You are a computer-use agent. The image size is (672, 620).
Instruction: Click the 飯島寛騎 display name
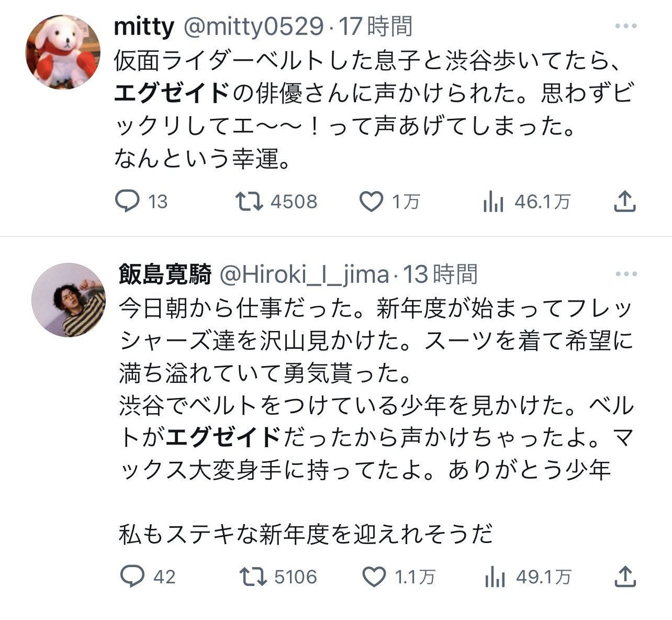click(165, 274)
